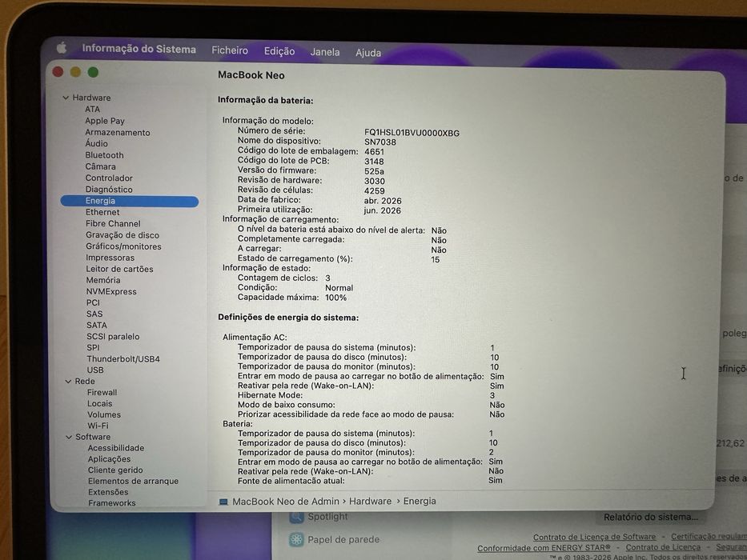Collapse the Rede section
Image resolution: width=747 pixels, height=560 pixels.
(x=68, y=382)
